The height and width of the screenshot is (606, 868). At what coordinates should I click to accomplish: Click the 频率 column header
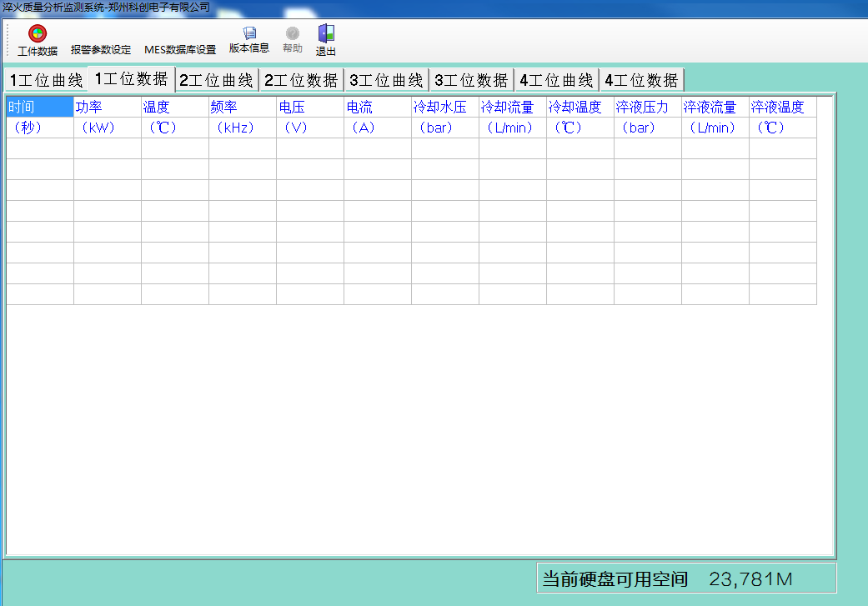(x=243, y=108)
